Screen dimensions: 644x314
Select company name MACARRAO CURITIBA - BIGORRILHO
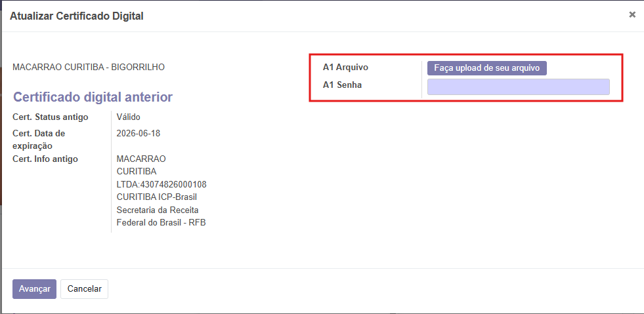coord(89,67)
